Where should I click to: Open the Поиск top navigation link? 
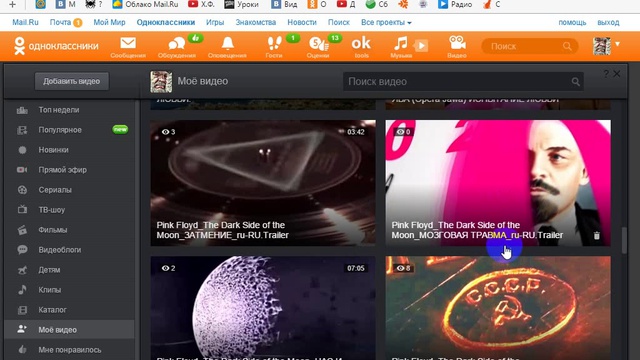[339, 22]
